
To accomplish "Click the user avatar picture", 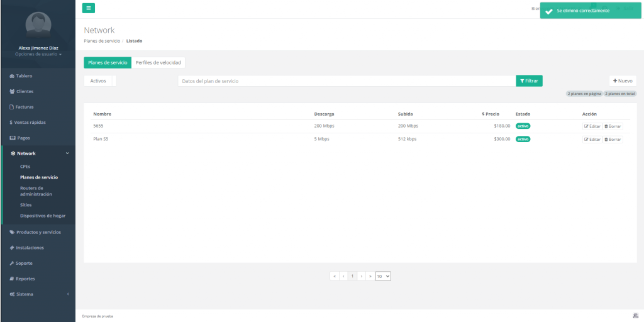I will [x=38, y=25].
